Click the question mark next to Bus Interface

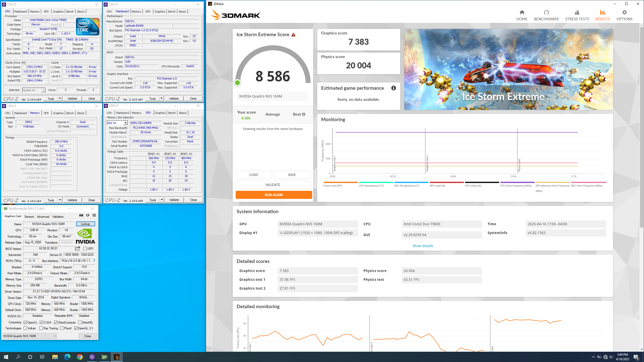tap(94, 261)
